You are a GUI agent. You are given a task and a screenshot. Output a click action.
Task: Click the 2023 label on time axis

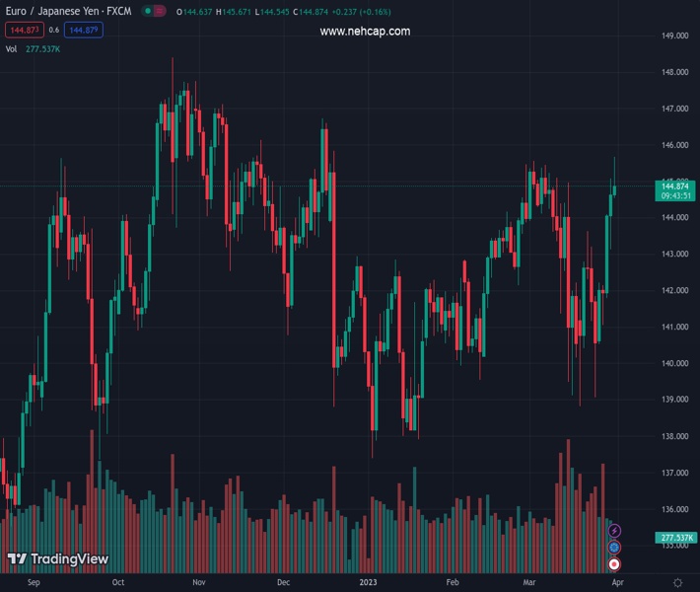[x=367, y=583]
